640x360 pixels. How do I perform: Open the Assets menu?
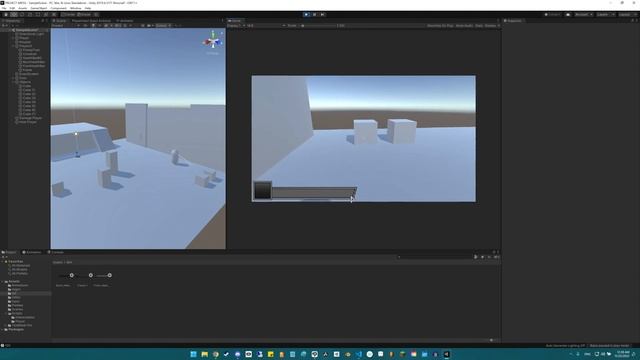22,8
